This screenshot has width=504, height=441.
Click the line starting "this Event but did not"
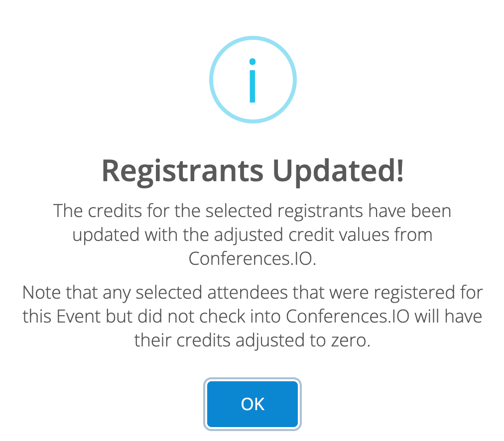(x=252, y=317)
